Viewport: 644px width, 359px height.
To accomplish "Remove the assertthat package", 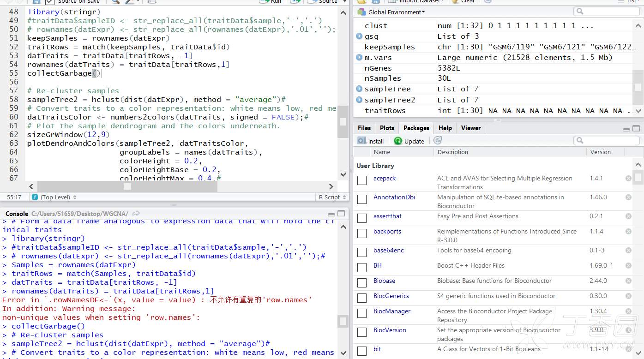I will coord(628,216).
